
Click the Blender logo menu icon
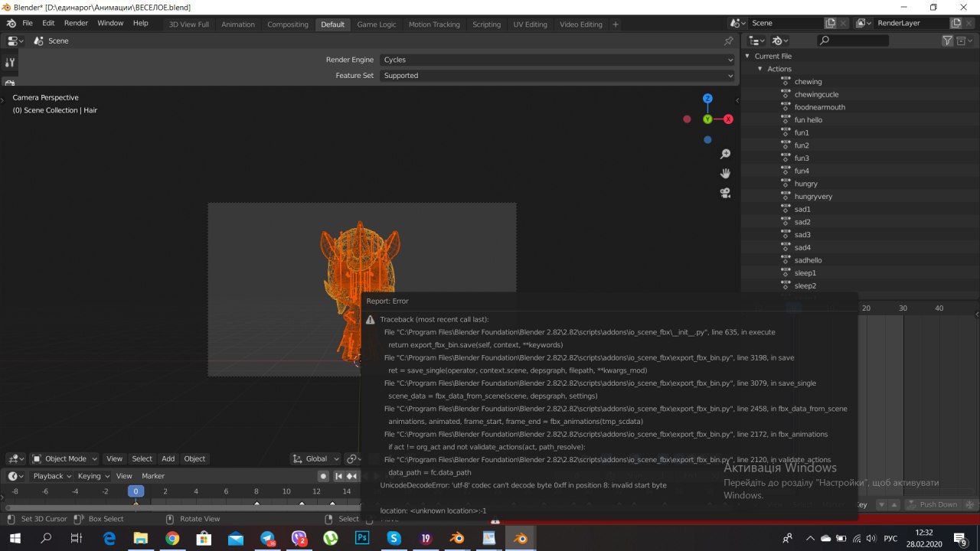[11, 24]
